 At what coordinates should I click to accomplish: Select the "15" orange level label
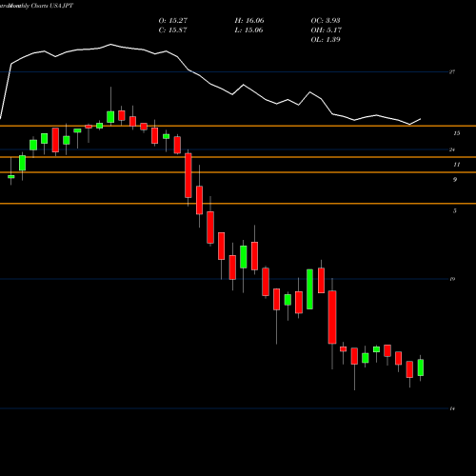click(x=456, y=133)
